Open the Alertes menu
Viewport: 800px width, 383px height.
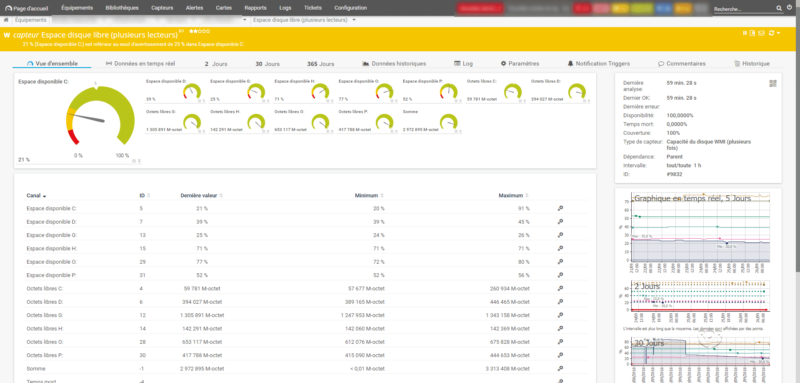point(194,8)
